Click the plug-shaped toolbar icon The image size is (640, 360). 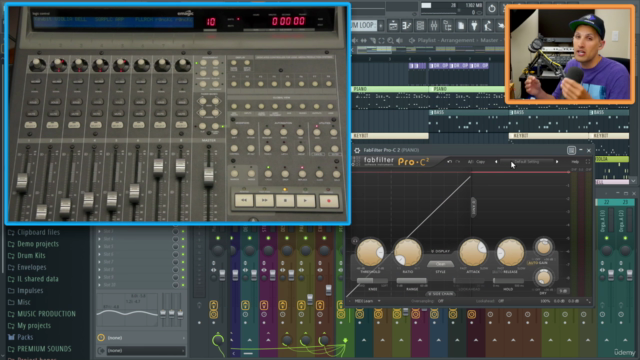[x=474, y=26]
